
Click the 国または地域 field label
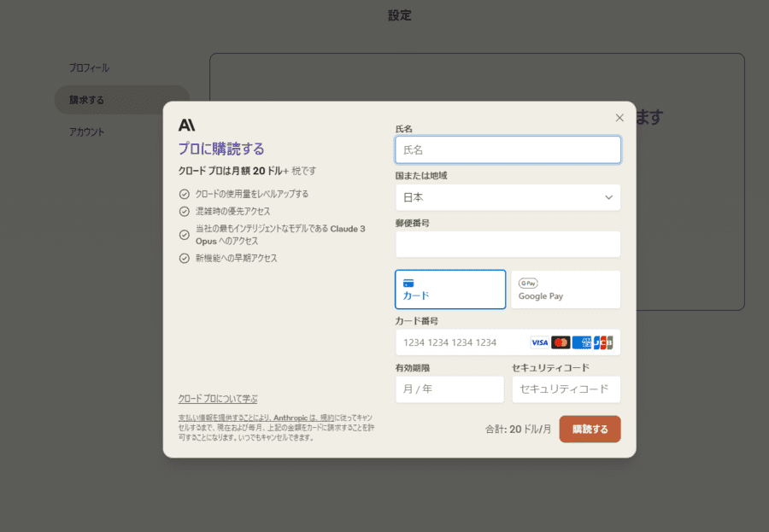pos(421,176)
